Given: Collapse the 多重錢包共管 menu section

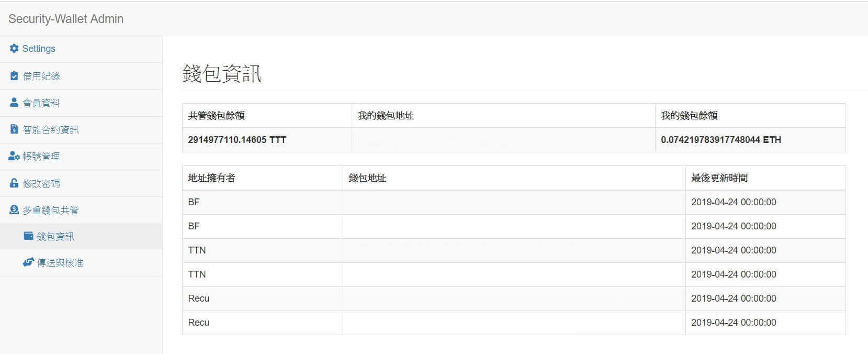Looking at the screenshot, I should [x=51, y=211].
